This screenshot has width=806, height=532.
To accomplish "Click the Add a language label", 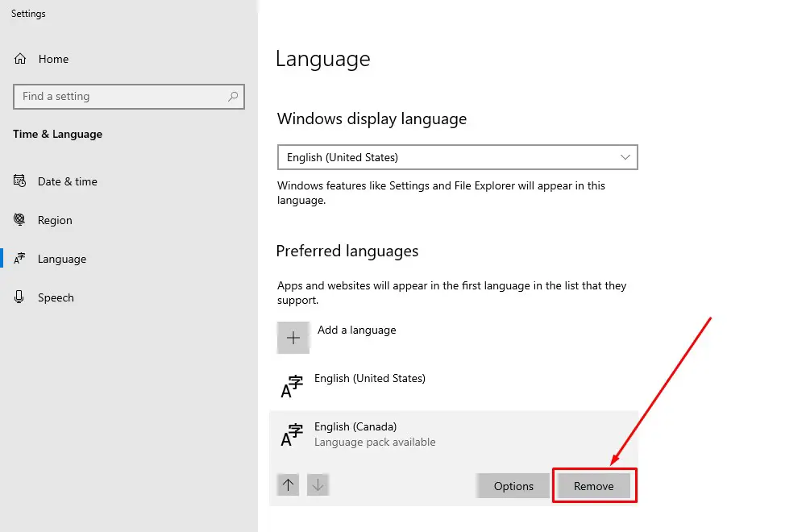I will pyautogui.click(x=357, y=330).
